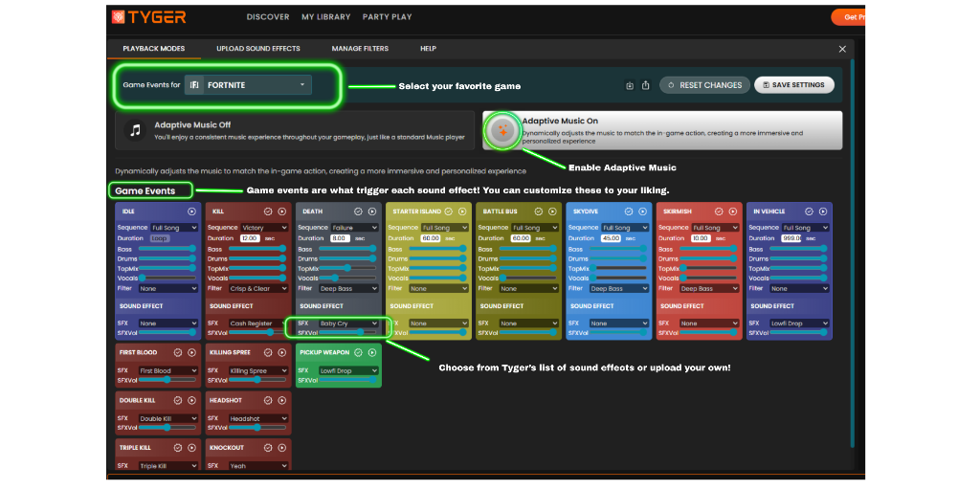Click the RESET CHANGES button

tap(704, 85)
